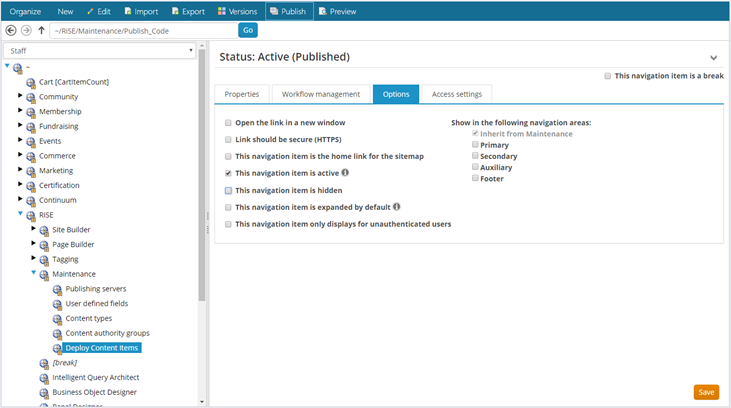This screenshot has width=731, height=408.
Task: Click the Go button by path field
Action: pyautogui.click(x=248, y=31)
